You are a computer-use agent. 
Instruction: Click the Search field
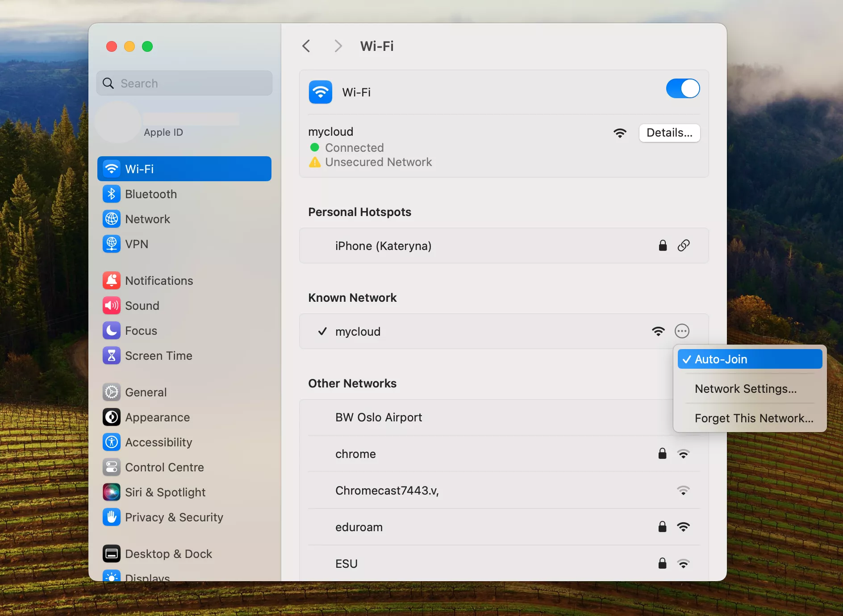click(184, 83)
